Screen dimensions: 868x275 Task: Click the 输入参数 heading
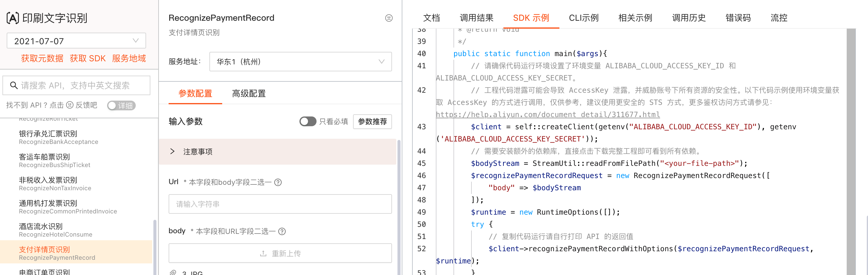tap(185, 121)
